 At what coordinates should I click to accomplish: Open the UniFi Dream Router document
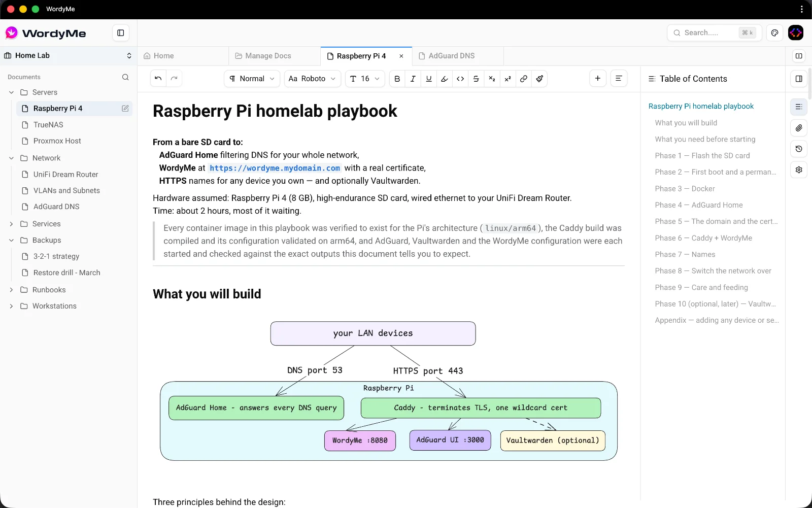point(74,175)
